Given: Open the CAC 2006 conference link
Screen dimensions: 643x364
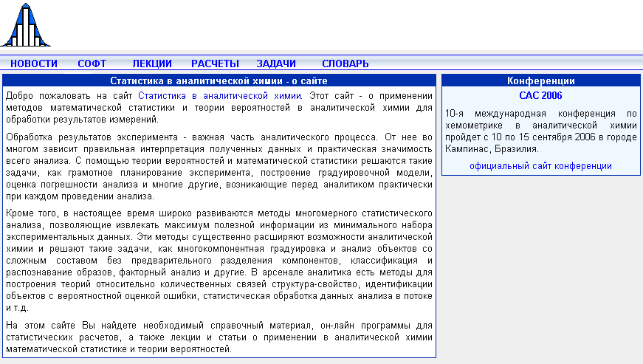Looking at the screenshot, I should pos(540,95).
